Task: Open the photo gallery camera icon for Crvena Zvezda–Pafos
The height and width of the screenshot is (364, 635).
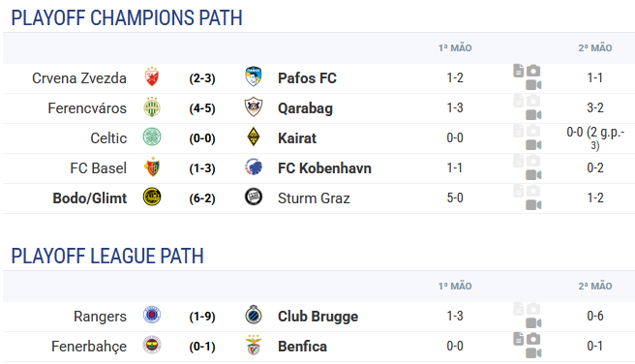Action: (x=533, y=71)
